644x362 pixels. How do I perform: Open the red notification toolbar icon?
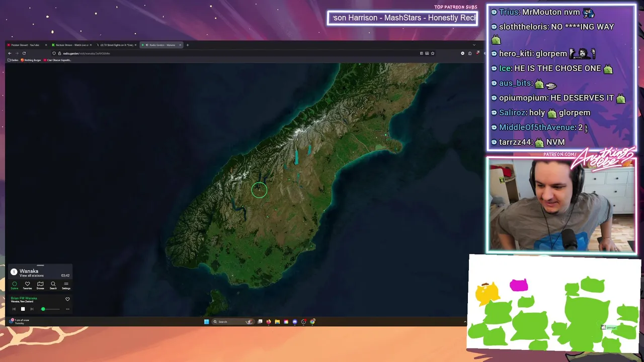477,53
